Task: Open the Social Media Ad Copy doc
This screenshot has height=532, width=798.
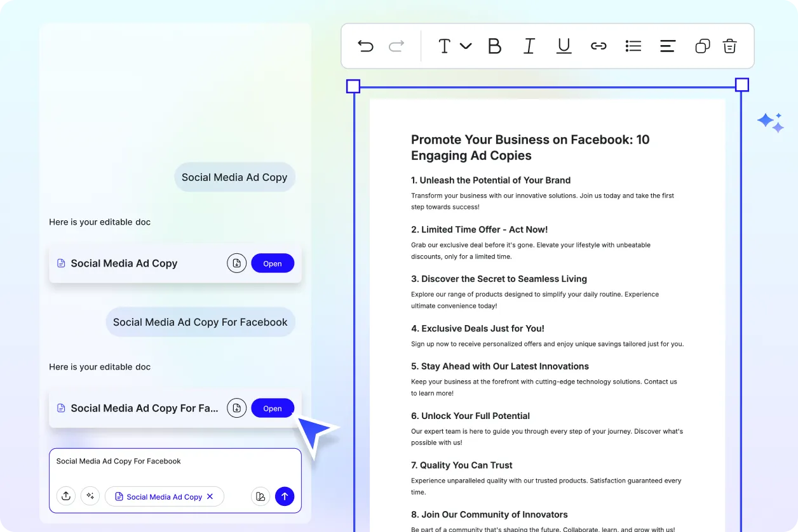Action: [x=273, y=263]
